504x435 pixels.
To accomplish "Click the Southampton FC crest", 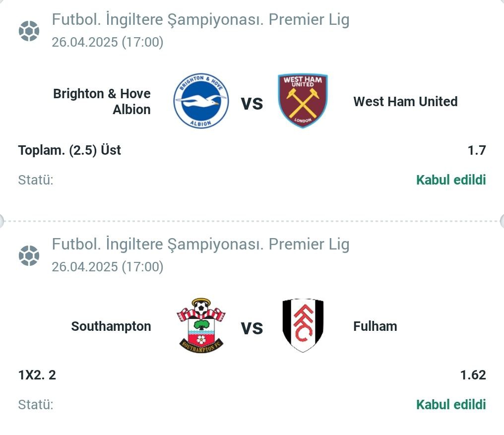I will pyautogui.click(x=201, y=325).
